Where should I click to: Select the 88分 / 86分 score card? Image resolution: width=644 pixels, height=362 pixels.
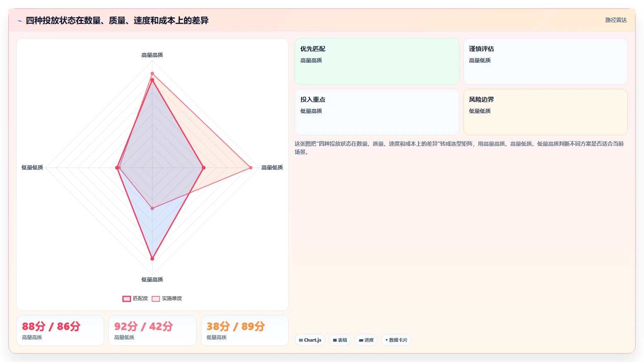coord(60,330)
